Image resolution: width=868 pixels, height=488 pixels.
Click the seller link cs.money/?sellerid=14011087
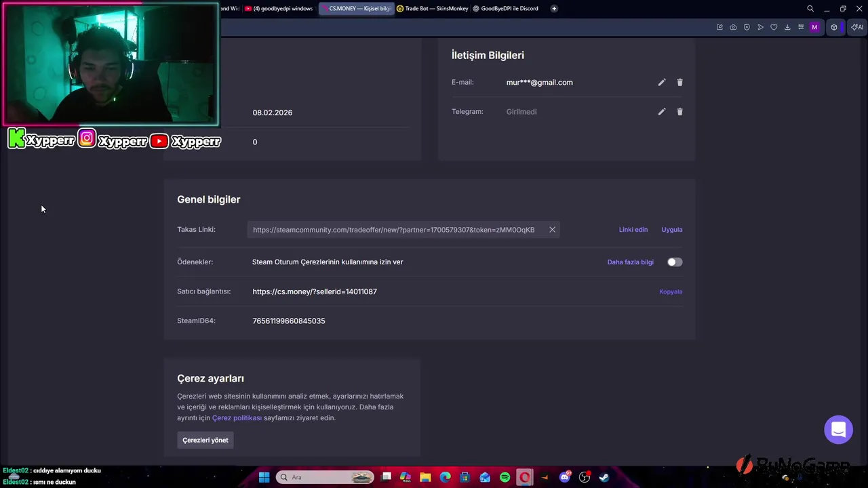(x=315, y=291)
